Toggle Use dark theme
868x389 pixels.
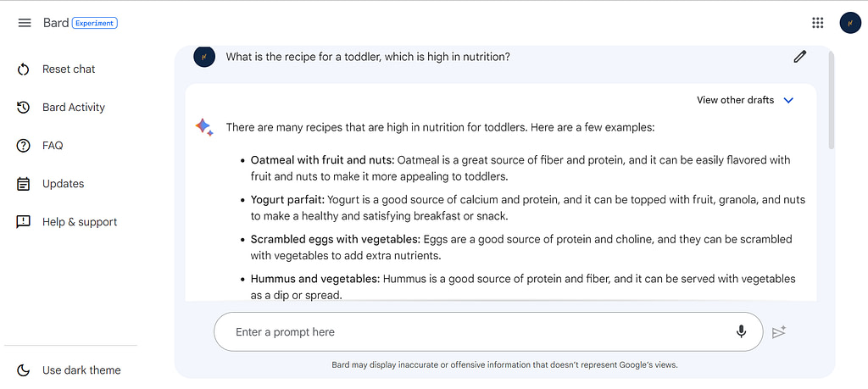(x=68, y=370)
